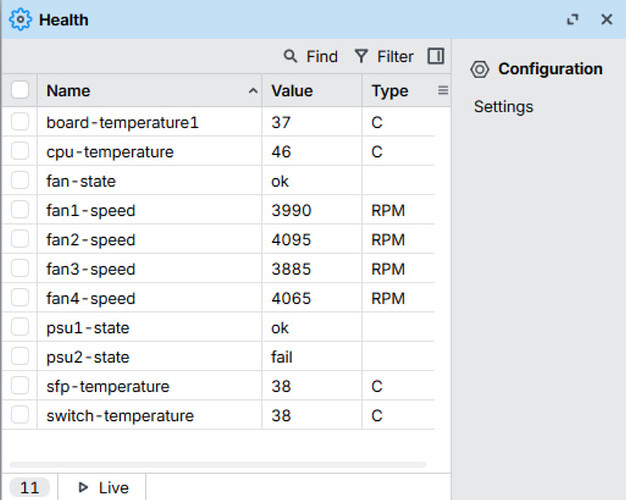Start Live mode play icon

coord(83,487)
